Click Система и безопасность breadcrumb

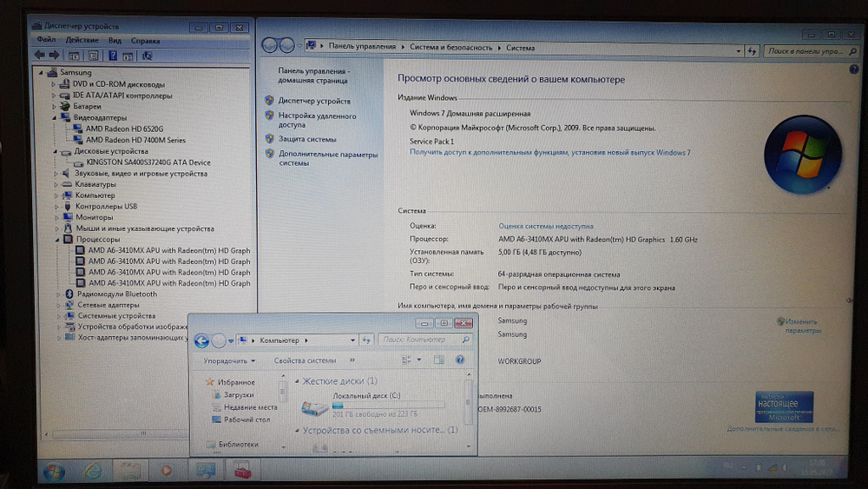point(450,48)
